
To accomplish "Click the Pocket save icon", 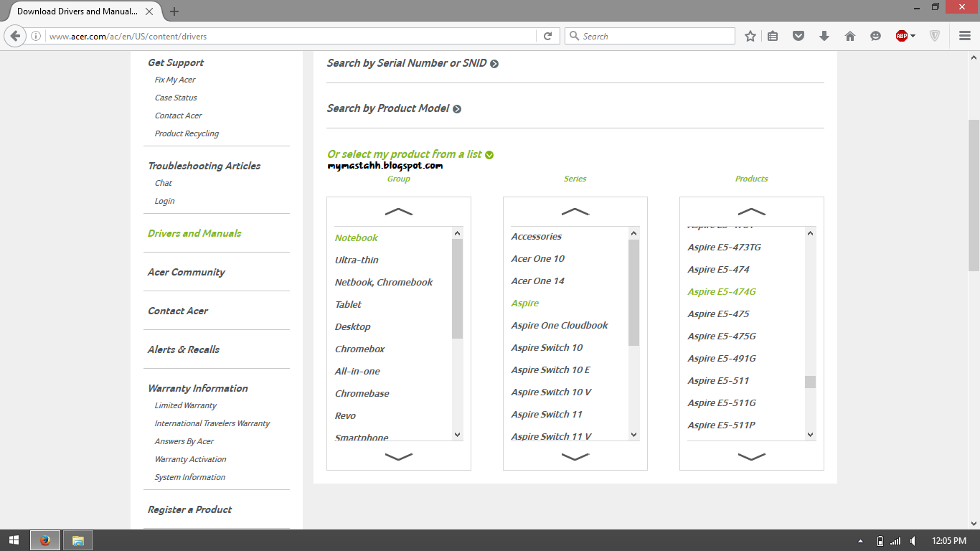I will pyautogui.click(x=798, y=36).
